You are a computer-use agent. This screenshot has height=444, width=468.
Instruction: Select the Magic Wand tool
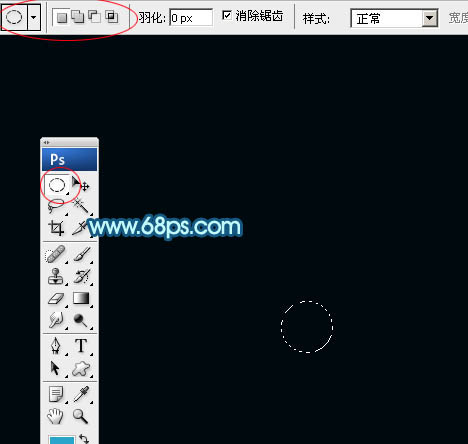point(81,206)
